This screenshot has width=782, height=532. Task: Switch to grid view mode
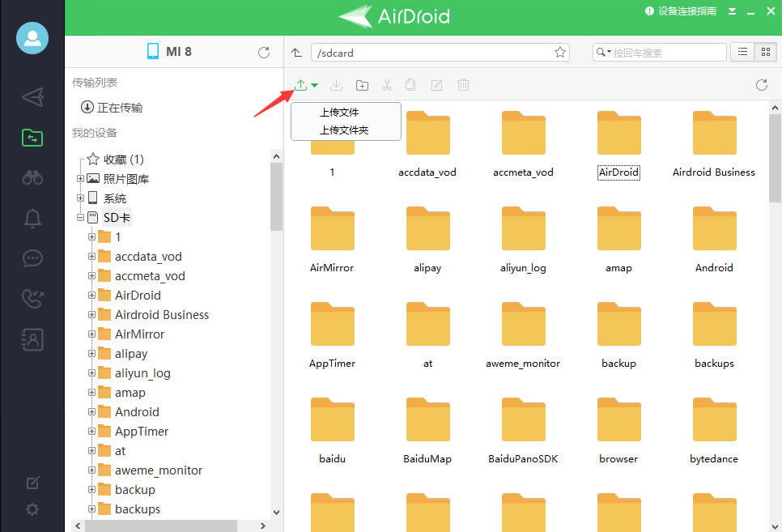(765, 51)
